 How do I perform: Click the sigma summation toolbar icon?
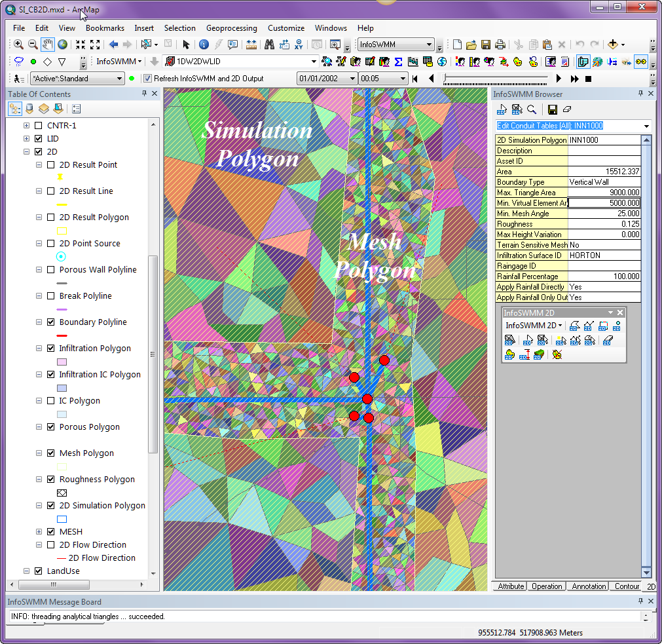[397, 62]
